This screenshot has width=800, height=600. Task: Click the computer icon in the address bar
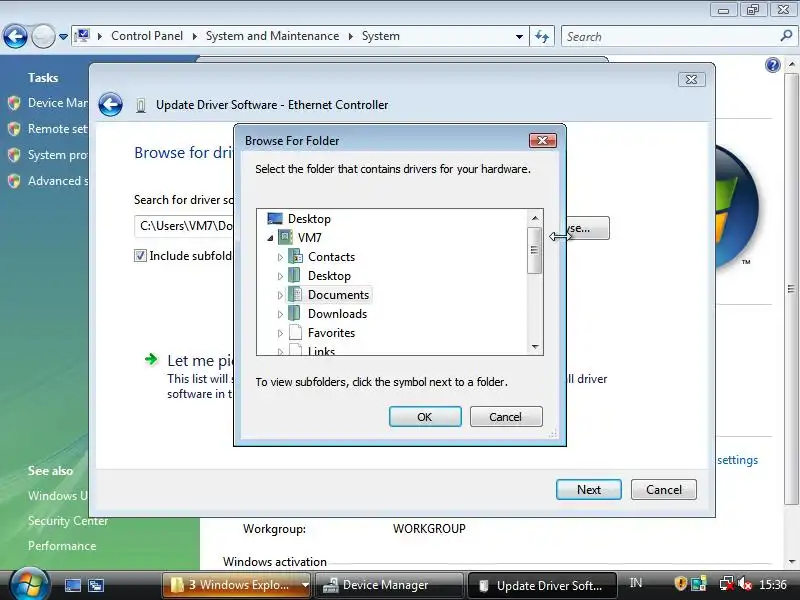point(82,36)
